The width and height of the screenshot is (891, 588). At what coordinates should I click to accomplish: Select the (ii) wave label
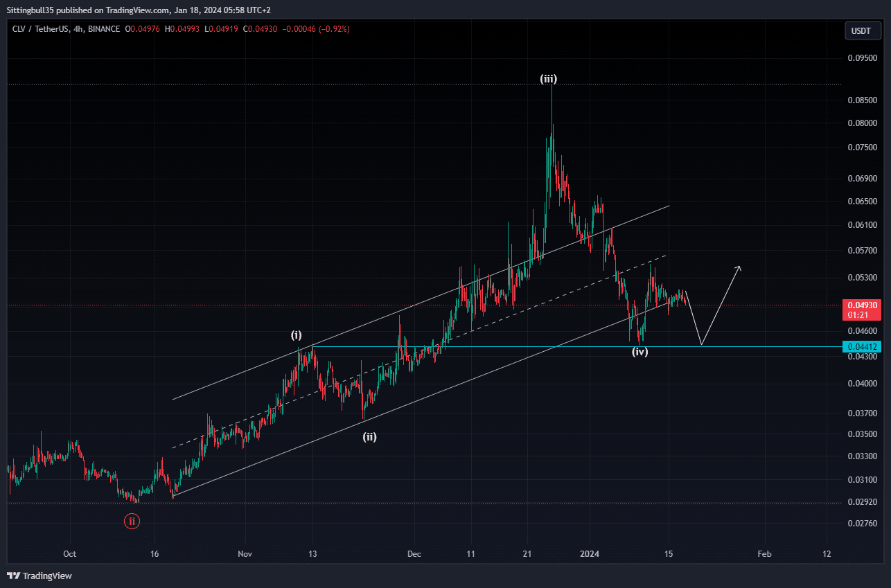[x=370, y=437]
